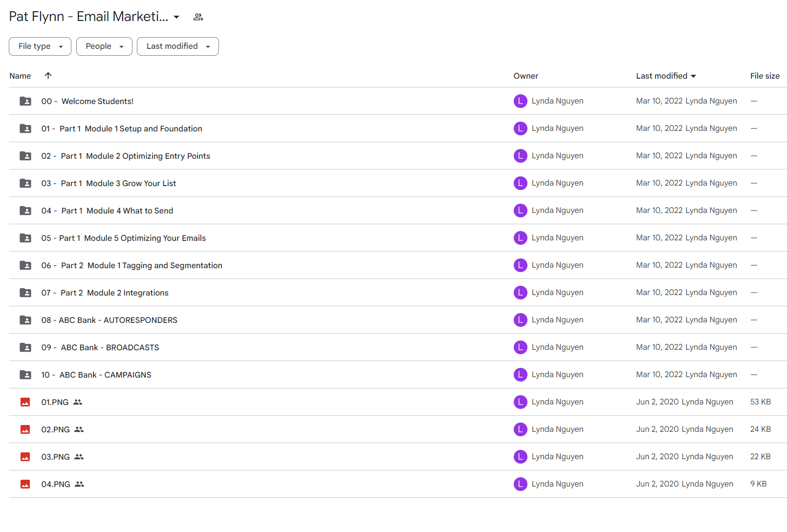This screenshot has width=787, height=532.
Task: Click Jun 2, 2020 date in 01.PNG row
Action: (x=657, y=402)
